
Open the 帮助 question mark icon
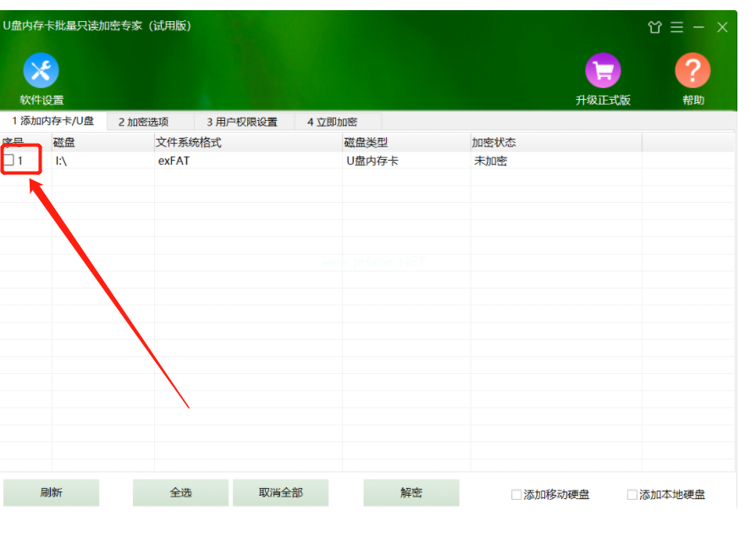(x=692, y=71)
